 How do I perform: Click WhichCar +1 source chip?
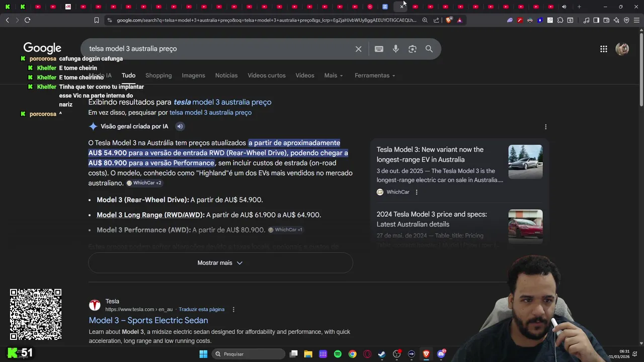pyautogui.click(x=285, y=230)
